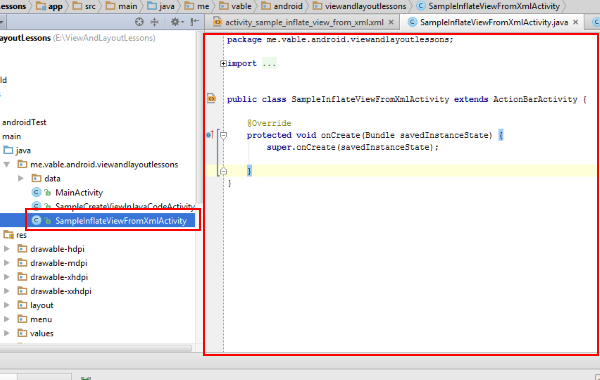Click the res folder icon

pyautogui.click(x=8, y=235)
